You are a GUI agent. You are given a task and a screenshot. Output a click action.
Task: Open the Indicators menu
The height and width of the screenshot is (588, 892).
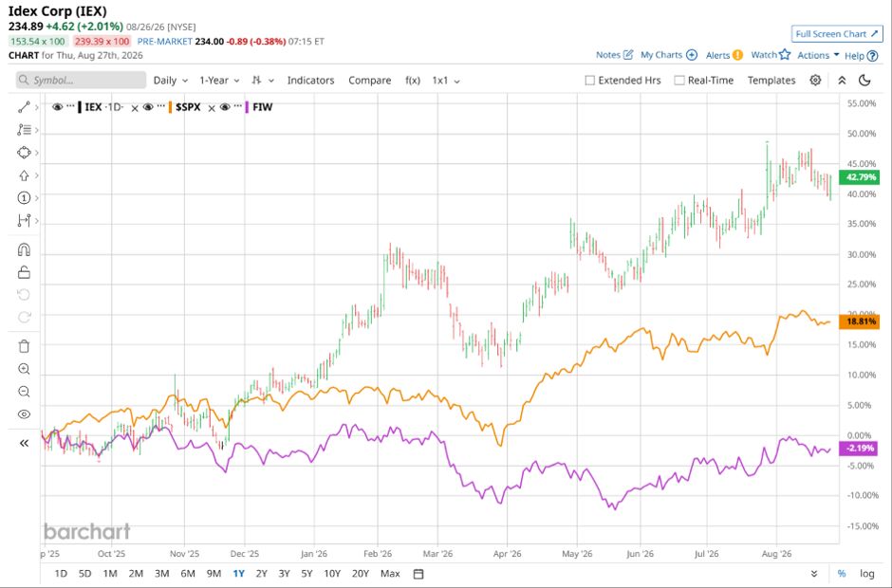click(x=310, y=81)
